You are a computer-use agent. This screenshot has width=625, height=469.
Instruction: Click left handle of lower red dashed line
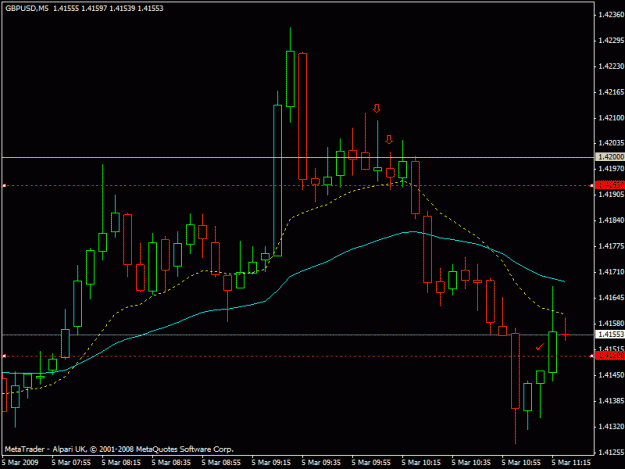4,356
